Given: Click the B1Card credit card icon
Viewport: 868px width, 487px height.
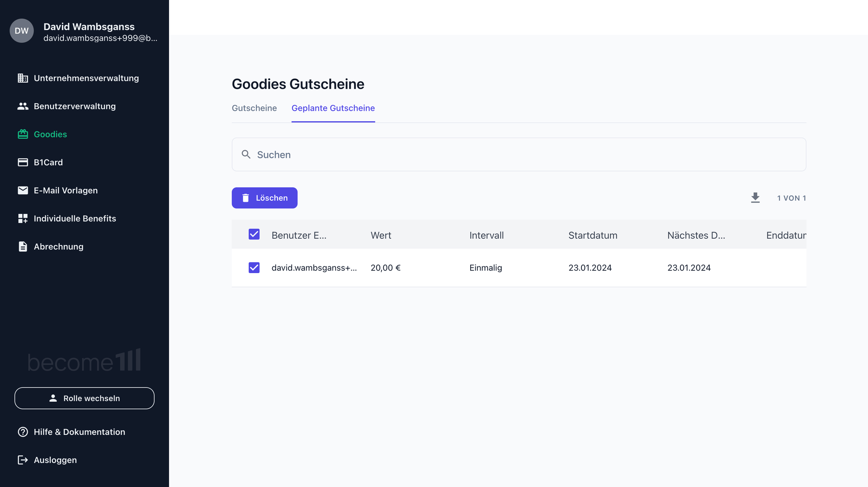Looking at the screenshot, I should click(x=23, y=162).
